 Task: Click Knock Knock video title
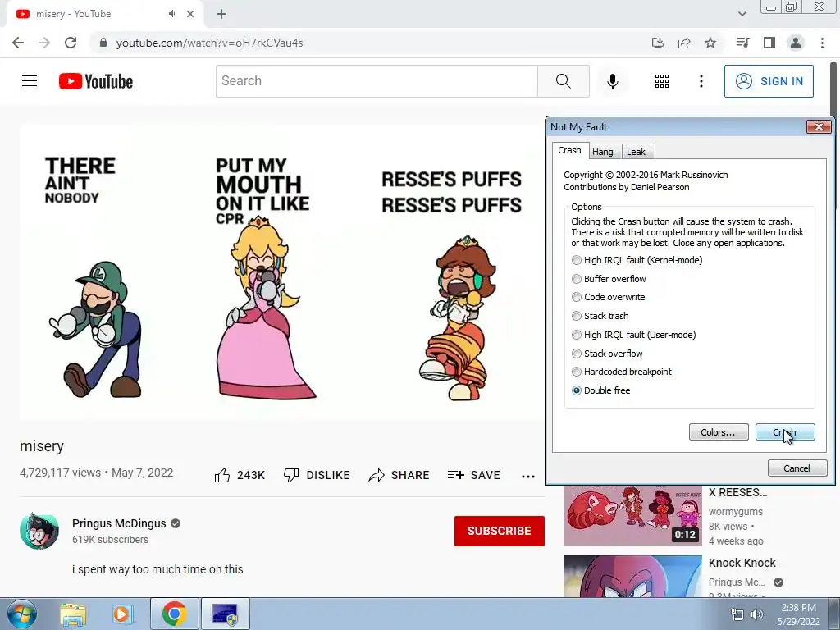[x=742, y=563]
